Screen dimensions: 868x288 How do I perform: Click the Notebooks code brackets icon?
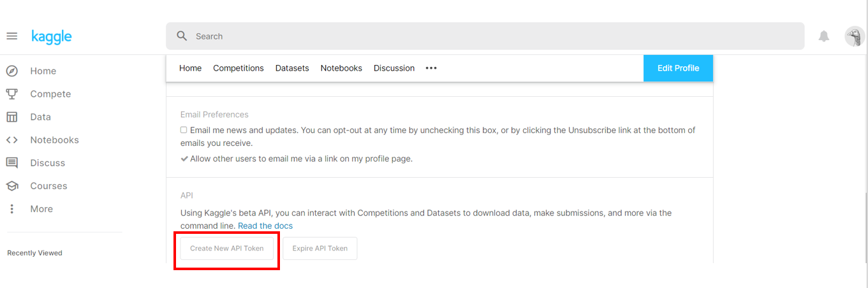11,140
